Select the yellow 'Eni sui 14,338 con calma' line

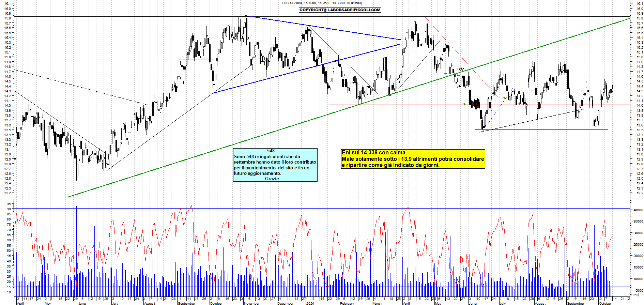coord(374,153)
